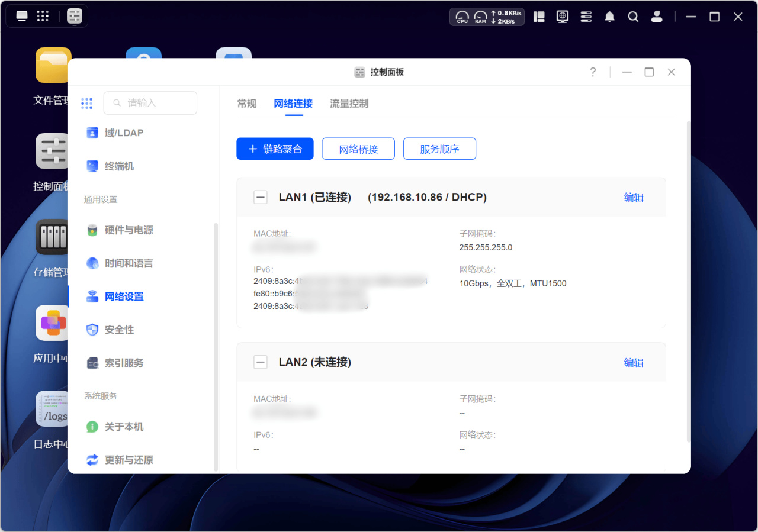The height and width of the screenshot is (532, 758).
Task: Launch the 存储管理 desktop icon
Action: tap(52, 237)
